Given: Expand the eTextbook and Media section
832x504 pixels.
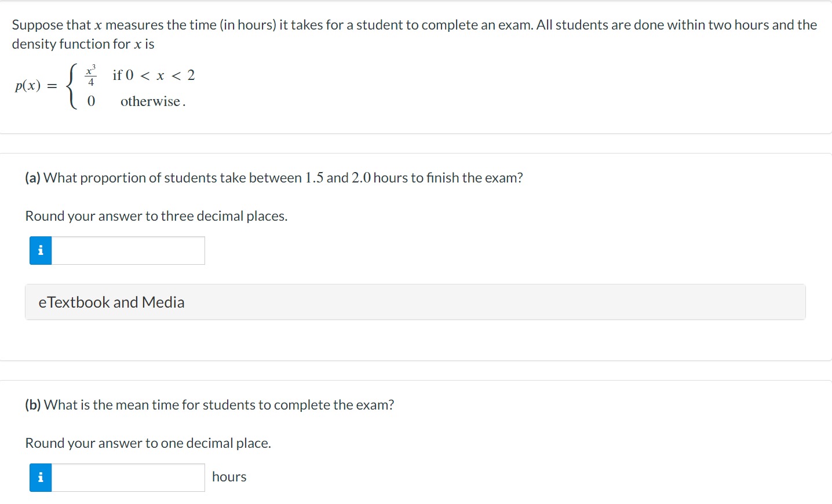Looking at the screenshot, I should coord(111,302).
